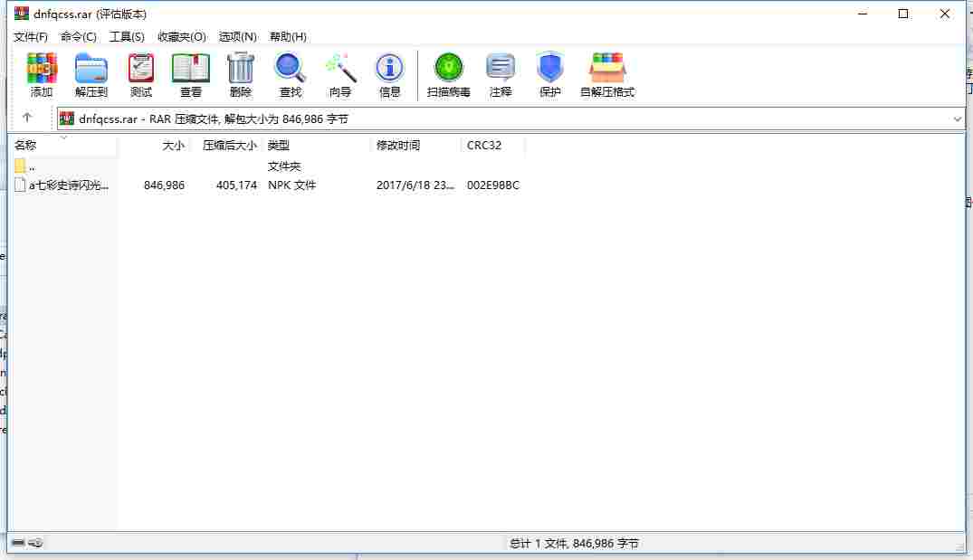The width and height of the screenshot is (973, 560).
Task: Open the 选项(N) menu
Action: pos(238,36)
